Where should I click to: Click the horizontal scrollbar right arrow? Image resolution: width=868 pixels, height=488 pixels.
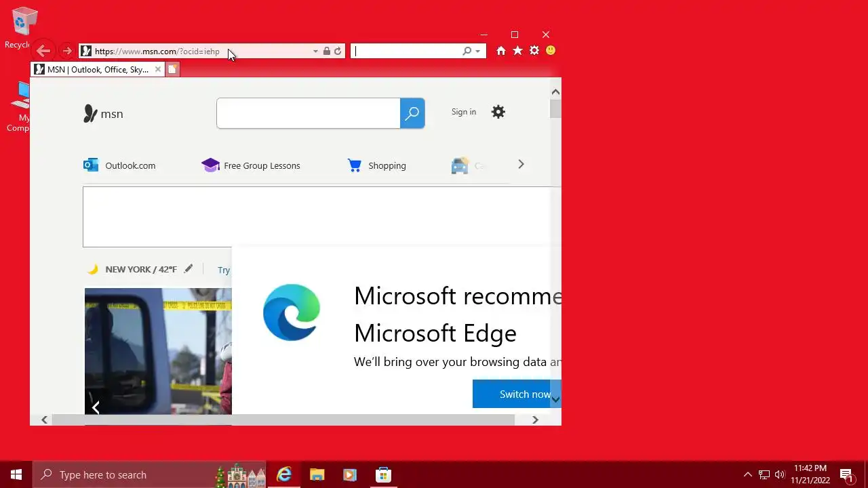(x=535, y=420)
